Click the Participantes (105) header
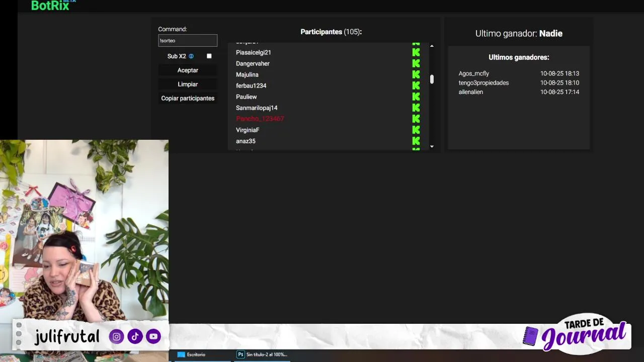644x362 pixels. [331, 32]
